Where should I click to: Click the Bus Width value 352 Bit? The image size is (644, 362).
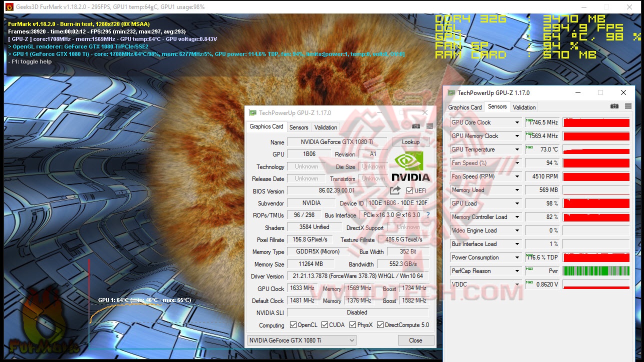coord(408,251)
